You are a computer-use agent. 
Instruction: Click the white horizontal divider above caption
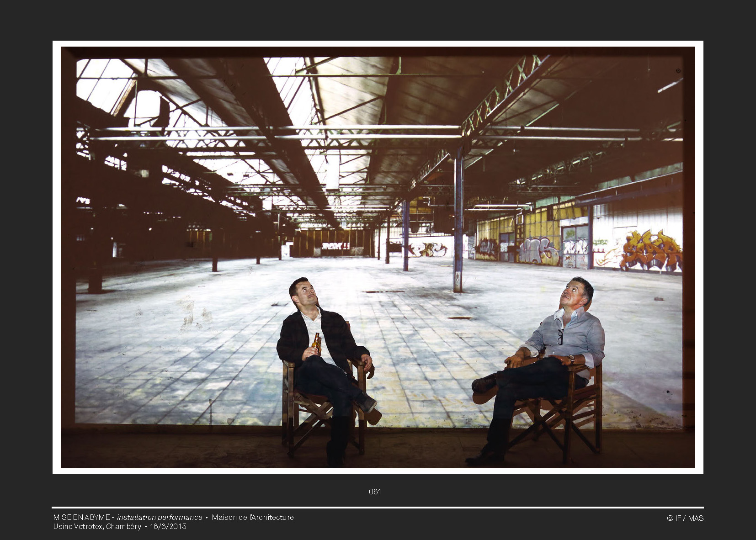click(378, 508)
